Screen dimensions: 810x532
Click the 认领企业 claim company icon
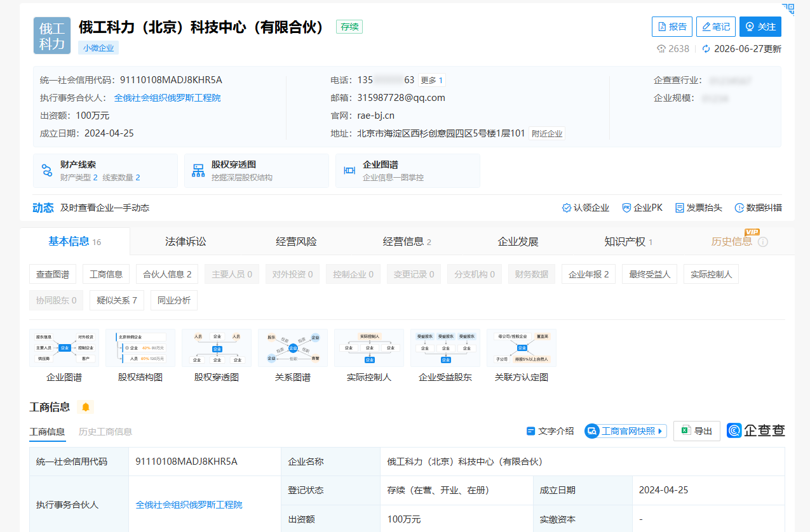point(567,208)
